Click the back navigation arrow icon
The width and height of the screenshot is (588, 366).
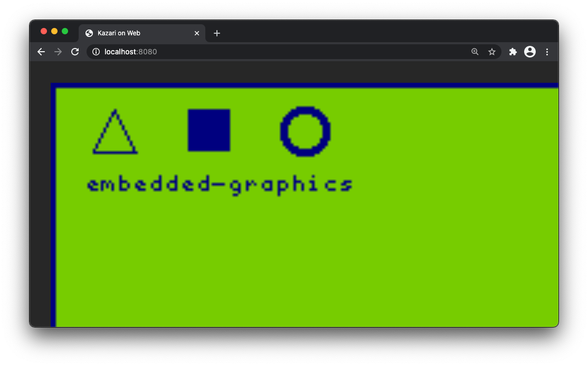coord(41,52)
